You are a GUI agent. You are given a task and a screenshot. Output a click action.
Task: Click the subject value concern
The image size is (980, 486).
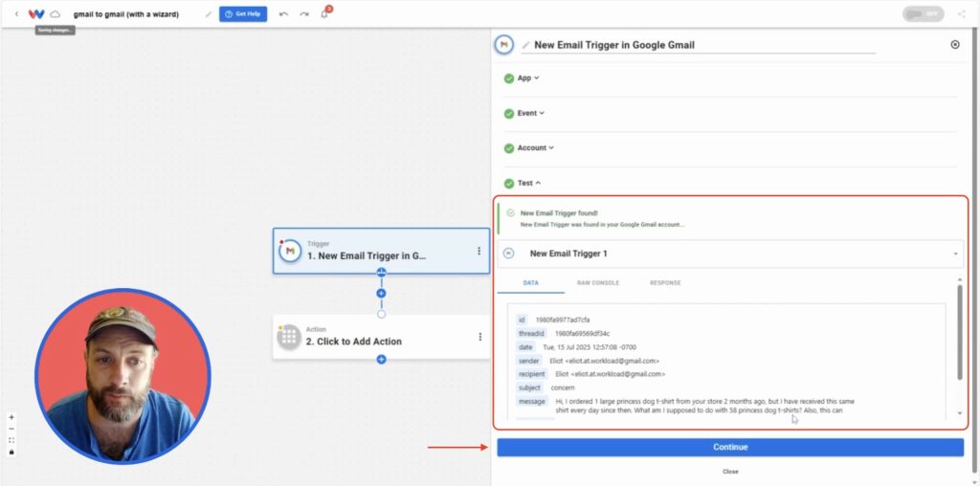pos(563,387)
